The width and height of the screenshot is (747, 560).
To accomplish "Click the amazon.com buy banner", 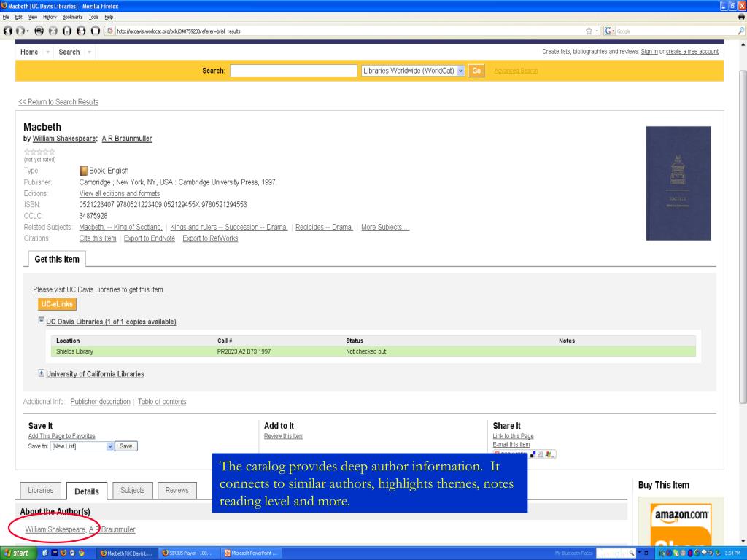I will point(681,524).
